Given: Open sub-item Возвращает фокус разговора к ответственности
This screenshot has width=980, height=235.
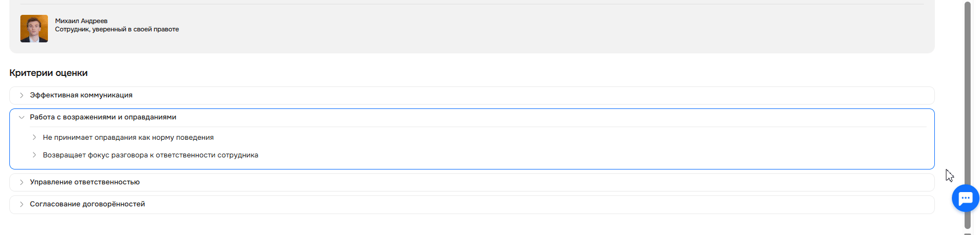Looking at the screenshot, I should [x=150, y=155].
